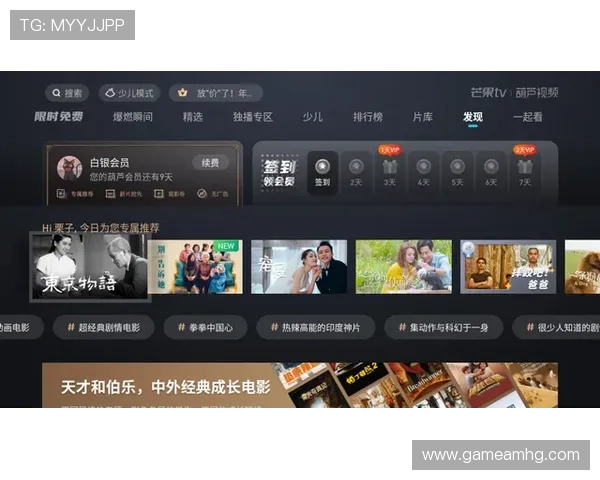Image resolution: width=600 pixels, height=480 pixels.
Task: Select the 4天 check-in tile
Action: point(423,172)
